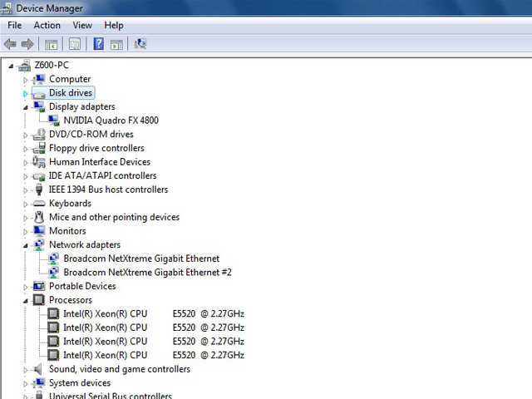The width and height of the screenshot is (532, 399).
Task: Select Broadcom NetXtreme Gigabit Ethernet #2
Action: [148, 273]
